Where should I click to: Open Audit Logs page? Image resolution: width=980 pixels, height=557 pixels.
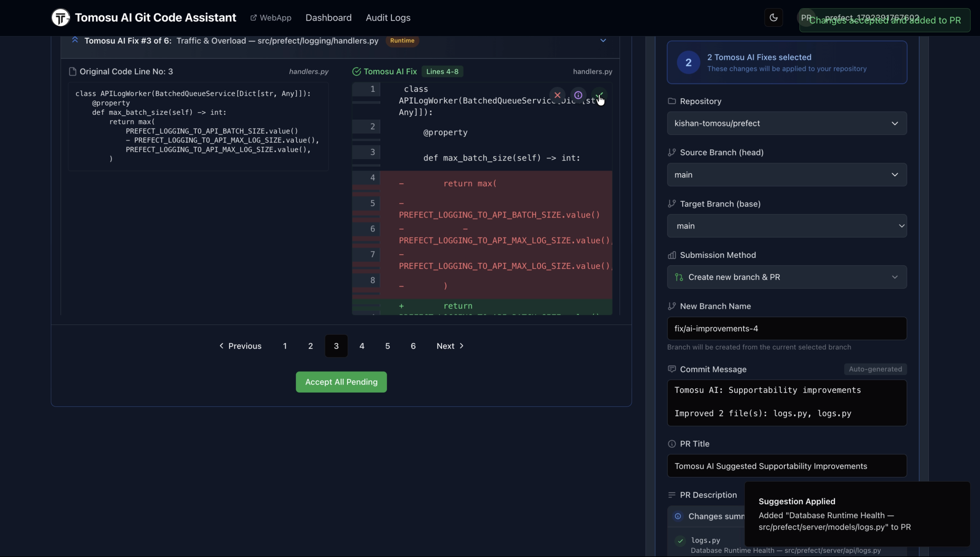388,17
